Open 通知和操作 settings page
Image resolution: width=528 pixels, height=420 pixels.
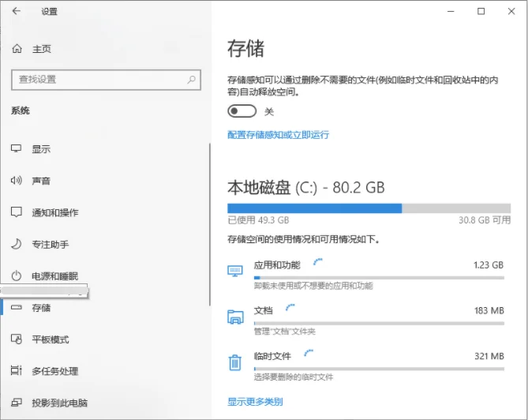coord(54,213)
